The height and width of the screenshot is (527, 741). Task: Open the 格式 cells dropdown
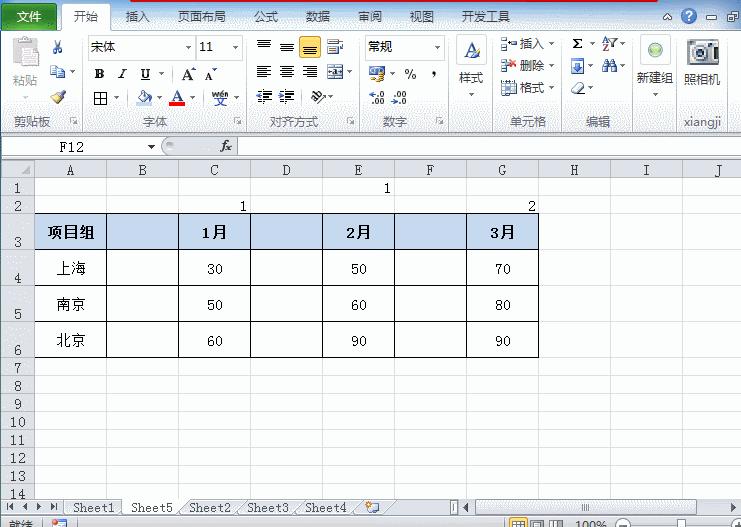click(551, 87)
